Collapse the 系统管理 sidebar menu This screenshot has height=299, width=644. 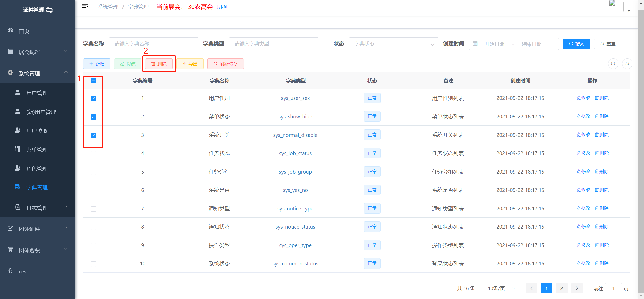[x=38, y=73]
